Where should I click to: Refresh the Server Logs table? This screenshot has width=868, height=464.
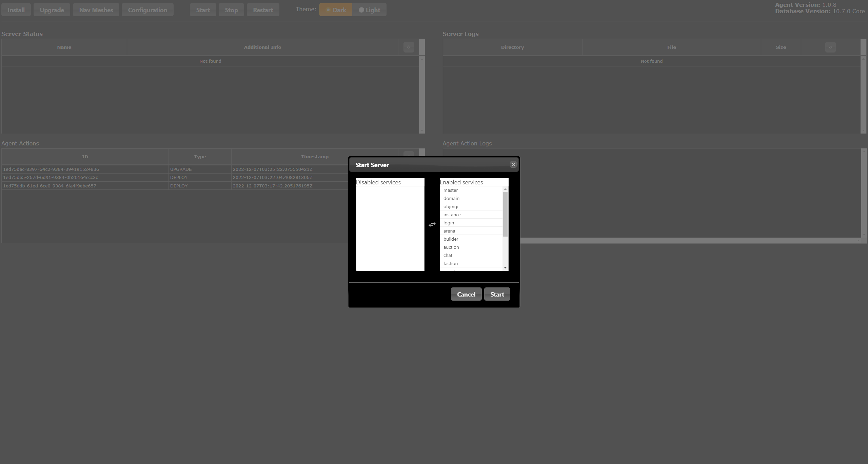[830, 47]
